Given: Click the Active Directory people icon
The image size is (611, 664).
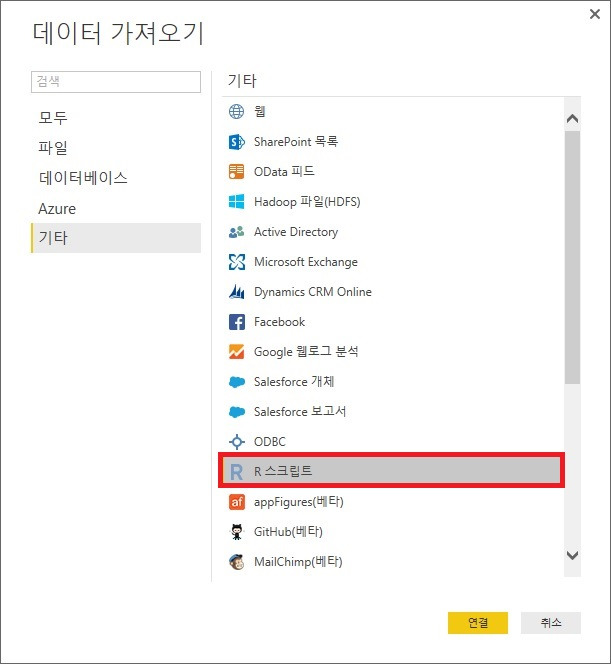Looking at the screenshot, I should pos(236,232).
